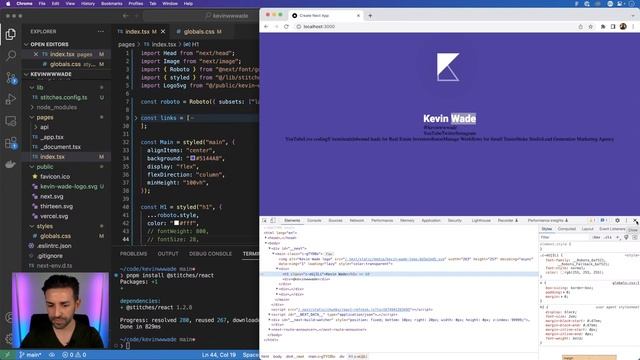Open the Chrome side panel icon

613,27
